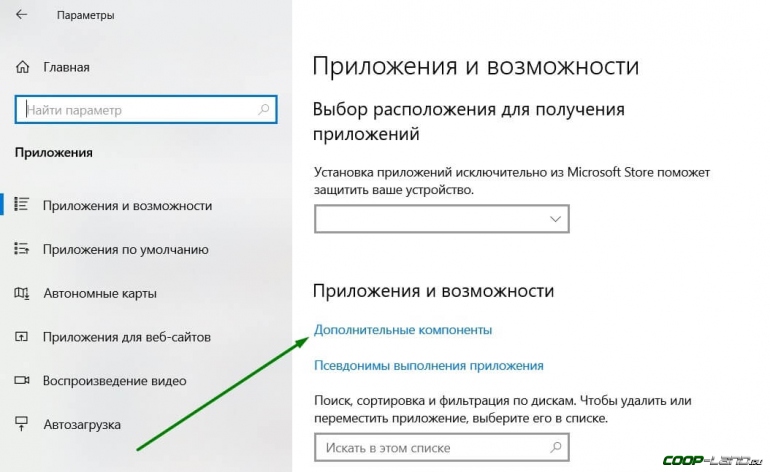Open Псевдонимы выполнения приложения link

[428, 366]
